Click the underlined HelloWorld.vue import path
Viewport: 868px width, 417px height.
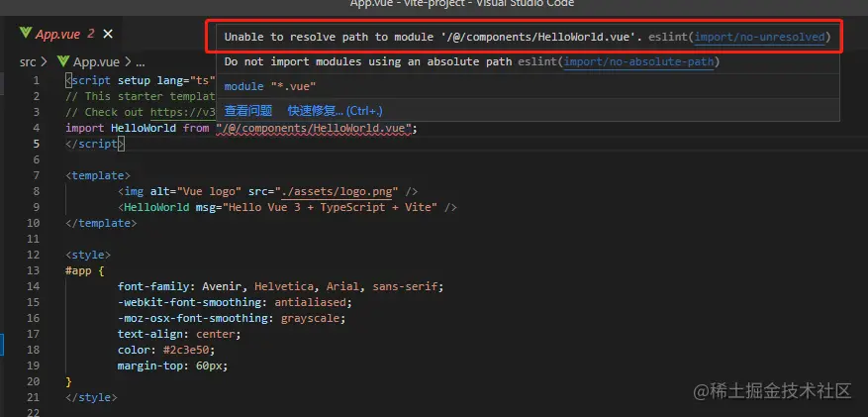[314, 128]
